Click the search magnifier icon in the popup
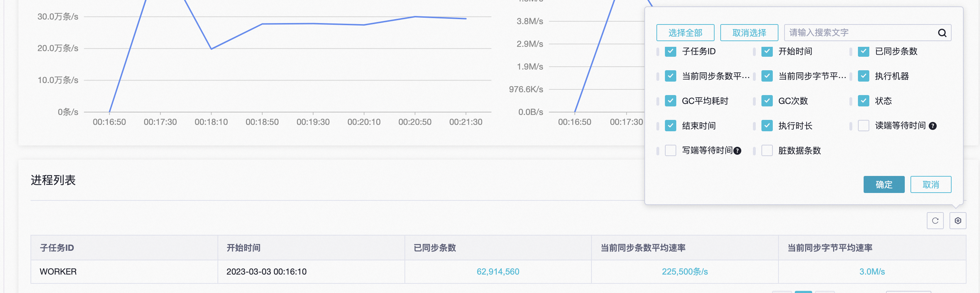This screenshot has height=293, width=980. pyautogui.click(x=942, y=33)
